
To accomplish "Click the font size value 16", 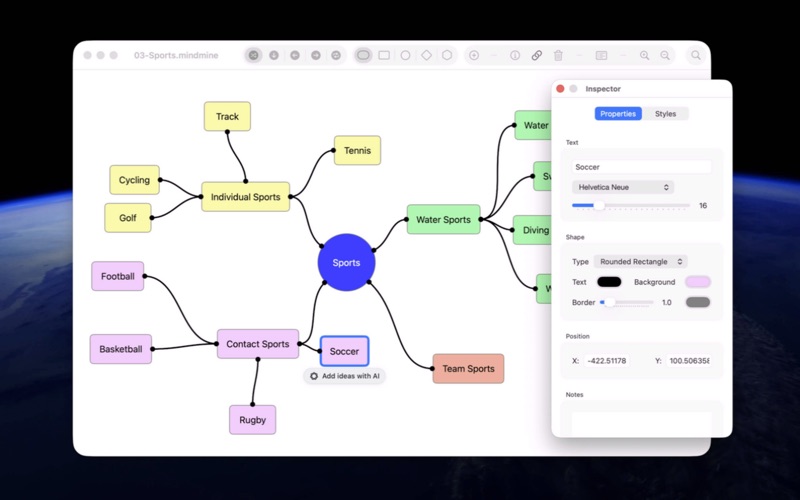I will (703, 206).
